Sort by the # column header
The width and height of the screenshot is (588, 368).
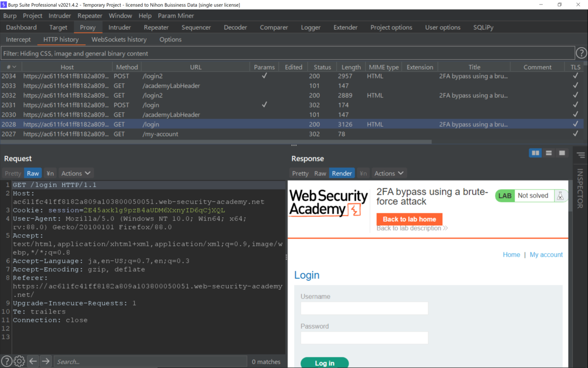11,67
